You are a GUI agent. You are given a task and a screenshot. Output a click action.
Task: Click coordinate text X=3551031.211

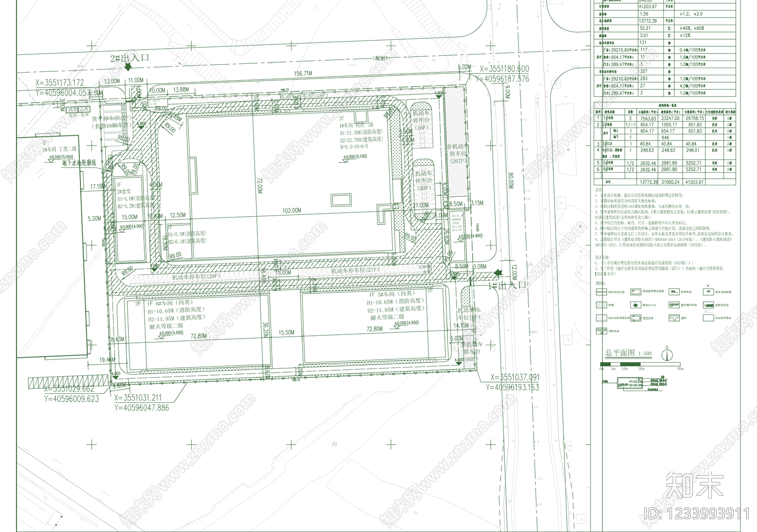[138, 398]
